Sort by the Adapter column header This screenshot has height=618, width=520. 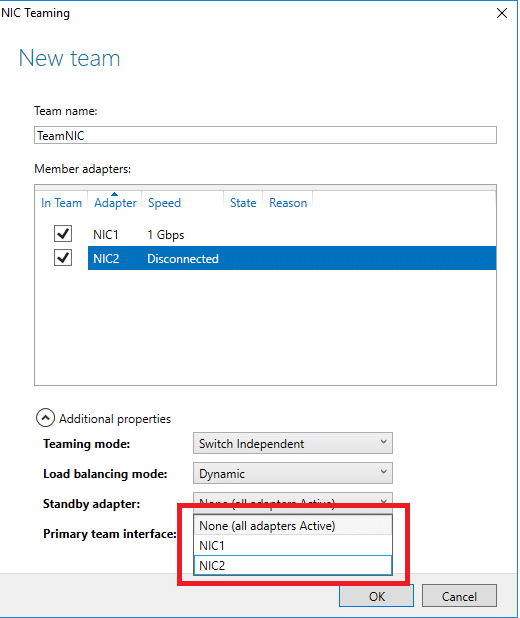coord(115,203)
